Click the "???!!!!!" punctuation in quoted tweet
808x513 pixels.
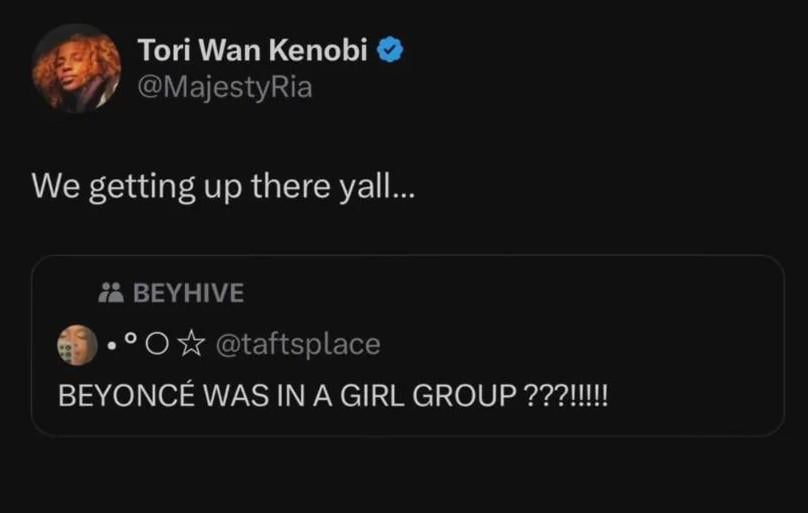pos(566,396)
